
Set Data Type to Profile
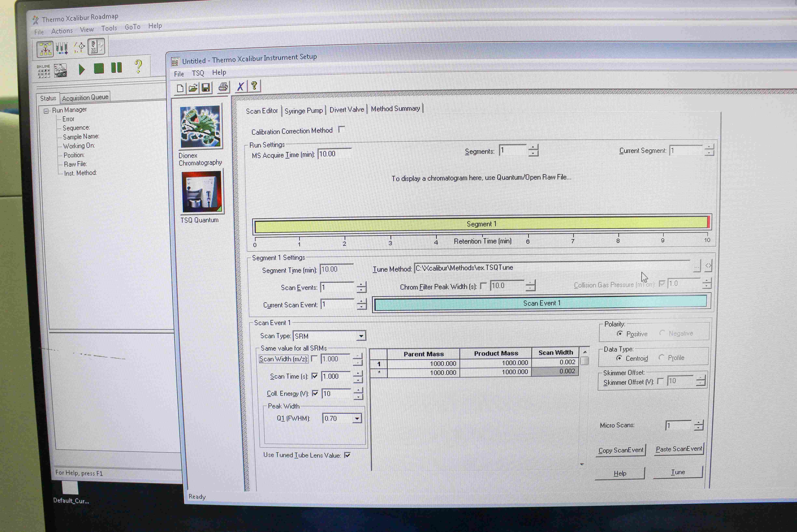pos(661,357)
